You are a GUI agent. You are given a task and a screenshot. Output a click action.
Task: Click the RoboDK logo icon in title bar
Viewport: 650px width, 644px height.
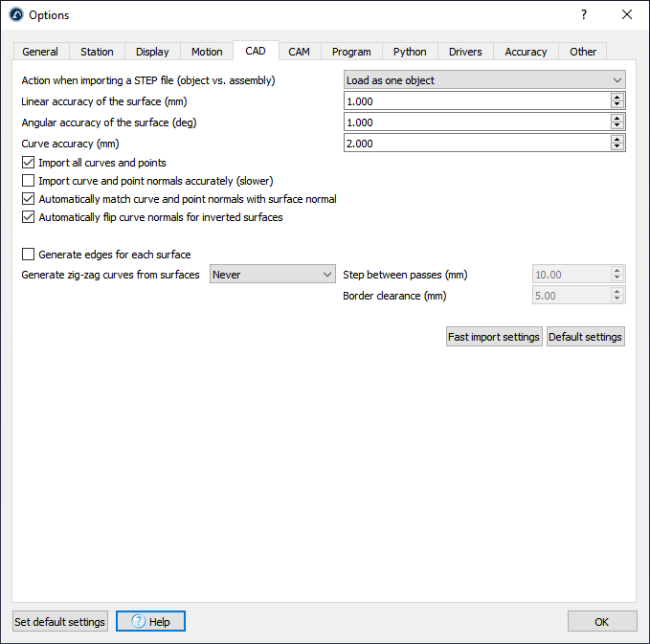pyautogui.click(x=15, y=15)
